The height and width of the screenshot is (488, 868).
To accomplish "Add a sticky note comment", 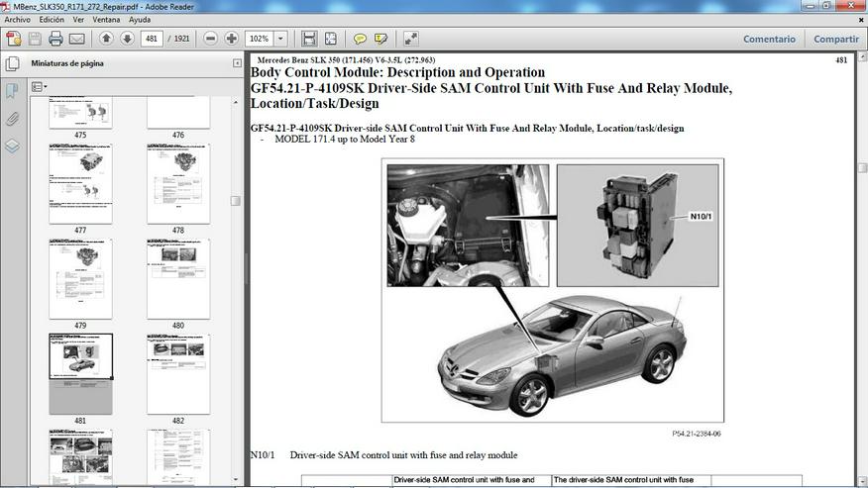I will (360, 39).
